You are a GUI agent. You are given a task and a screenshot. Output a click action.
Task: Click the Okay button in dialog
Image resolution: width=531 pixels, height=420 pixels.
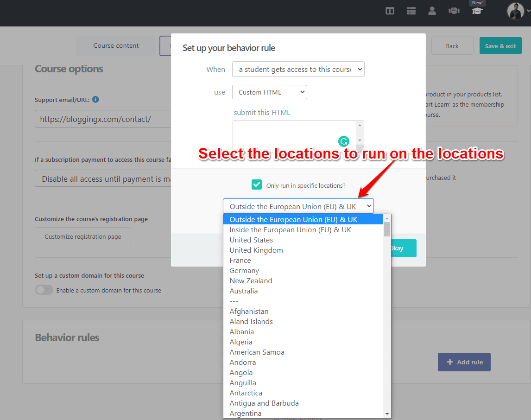[404, 248]
